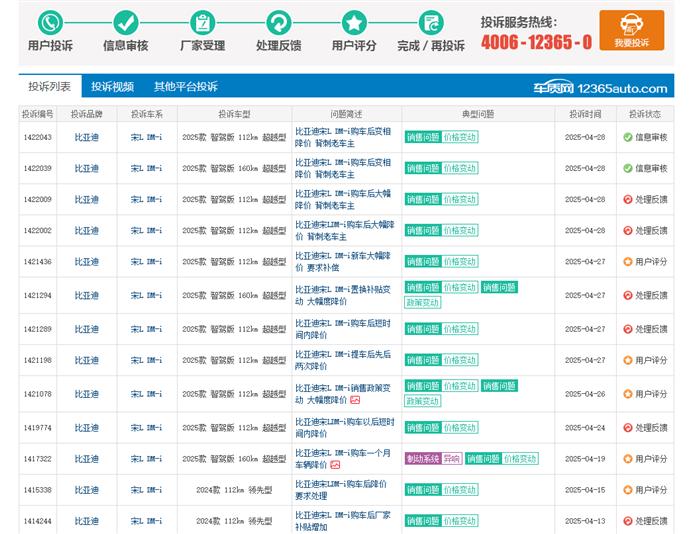Click the 信息审核 checkmark step icon
The height and width of the screenshot is (534, 700).
click(126, 22)
